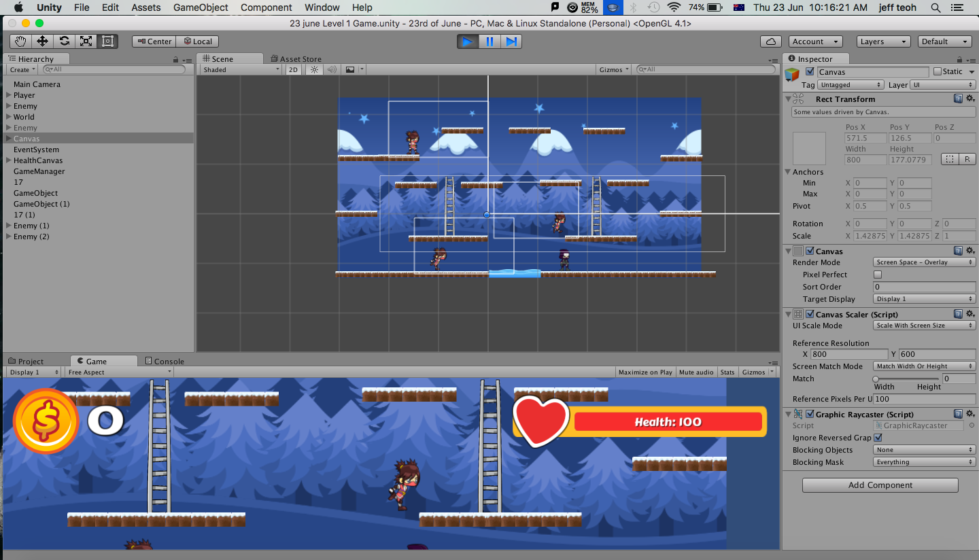Open scene effects image icon dropdown
979x560 pixels.
(x=354, y=69)
